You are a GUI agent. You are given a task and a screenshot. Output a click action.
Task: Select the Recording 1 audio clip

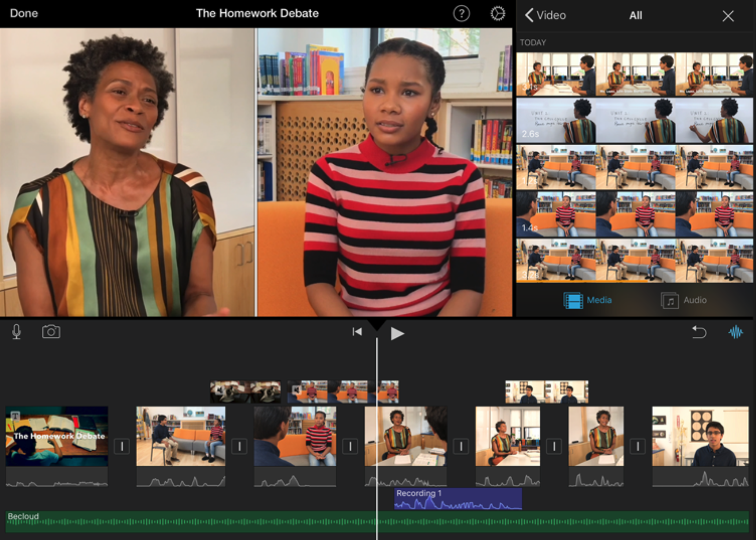[x=458, y=499]
